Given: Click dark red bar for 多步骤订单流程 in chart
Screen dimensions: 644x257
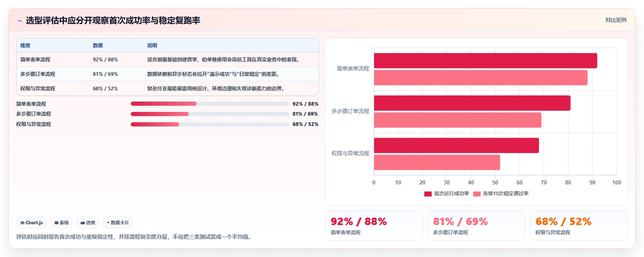Looking at the screenshot, I should [472, 103].
